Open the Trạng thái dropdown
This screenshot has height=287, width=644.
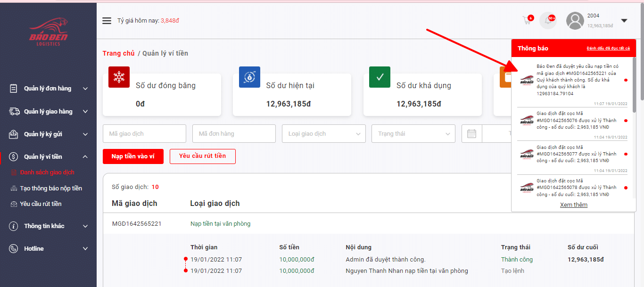point(413,134)
